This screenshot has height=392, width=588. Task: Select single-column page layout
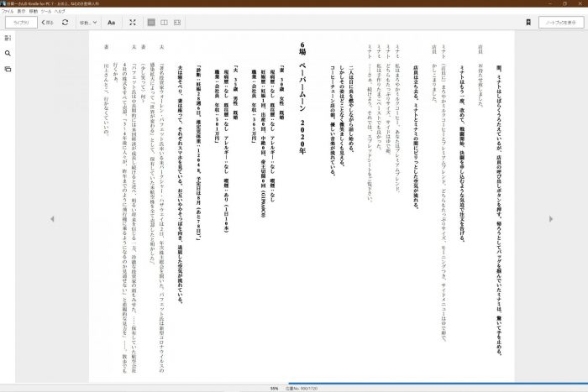coord(151,23)
